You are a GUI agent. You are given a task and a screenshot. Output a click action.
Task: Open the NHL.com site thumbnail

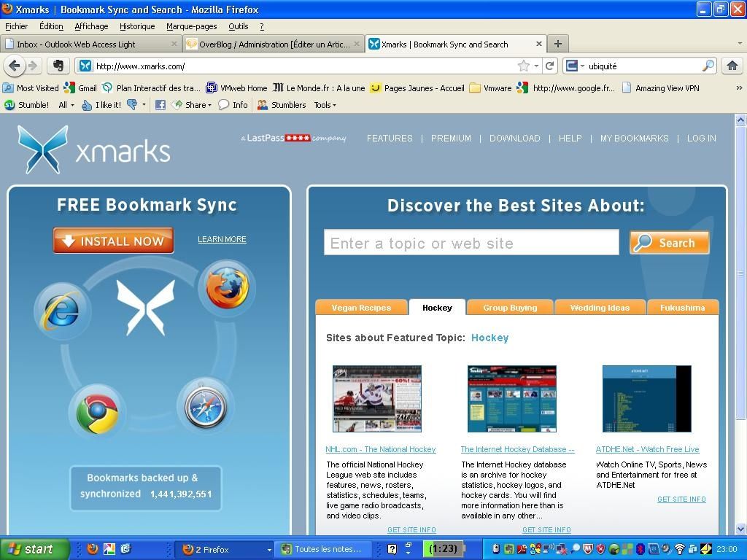[x=376, y=399]
